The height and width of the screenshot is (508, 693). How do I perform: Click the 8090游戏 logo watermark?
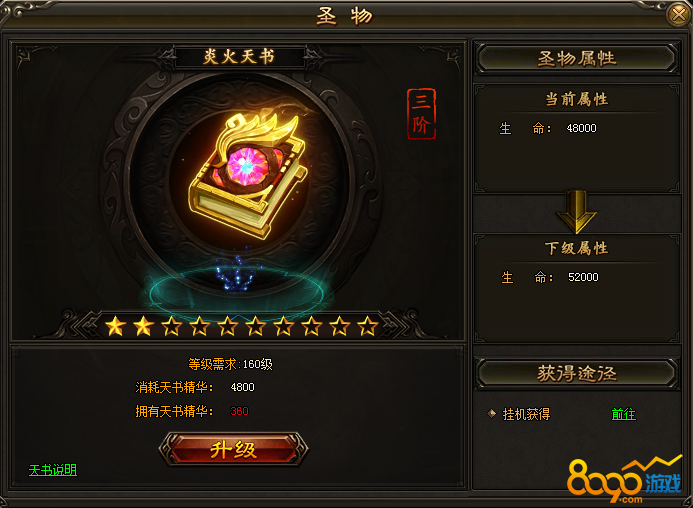(624, 481)
